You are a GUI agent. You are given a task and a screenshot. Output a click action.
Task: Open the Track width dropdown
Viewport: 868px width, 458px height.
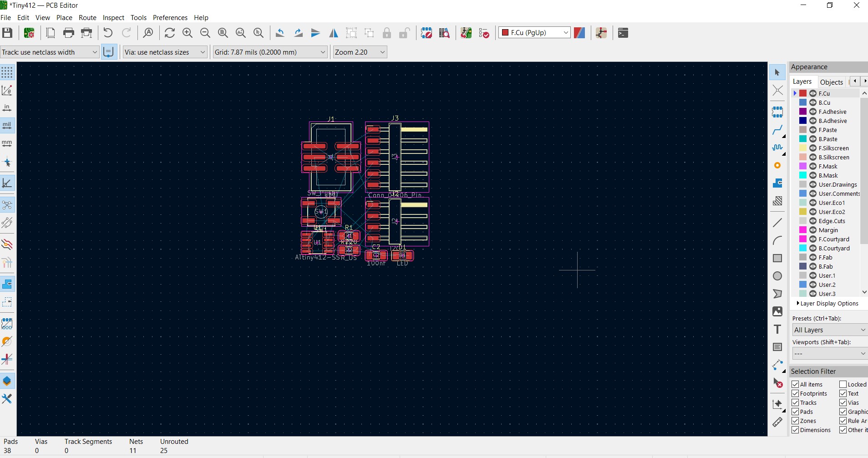coord(50,52)
